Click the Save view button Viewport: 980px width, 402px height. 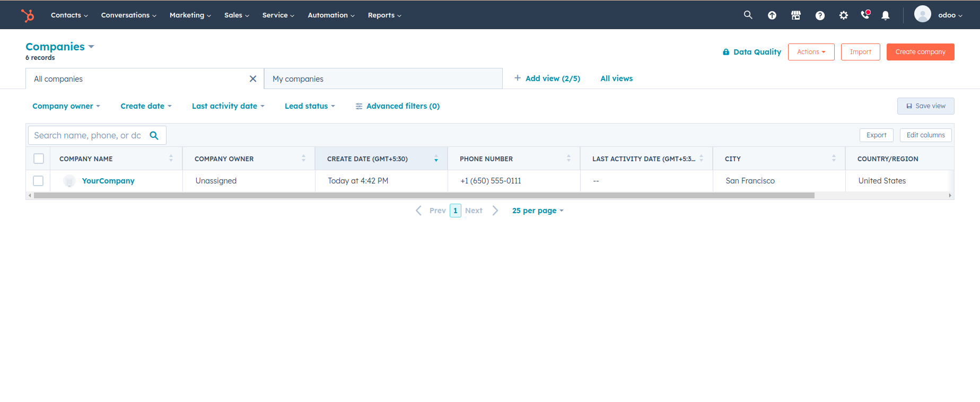tap(926, 106)
